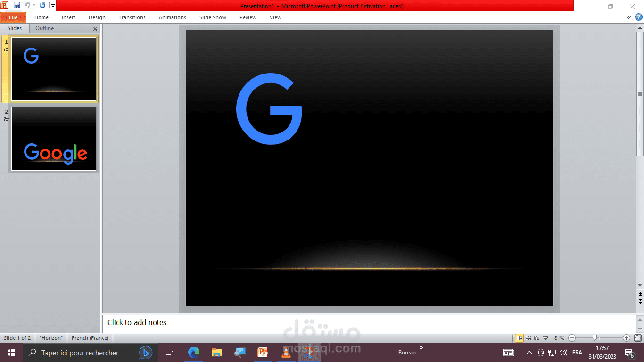Check spelling via French (France) language button
The height and width of the screenshot is (362, 644).
point(90,337)
